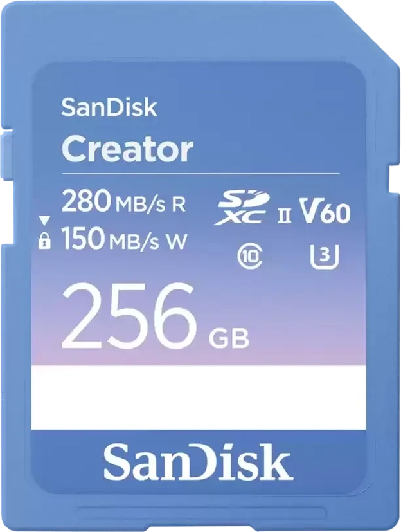The image size is (401, 532).
Task: Click the GB unit label
Action: coord(229,338)
